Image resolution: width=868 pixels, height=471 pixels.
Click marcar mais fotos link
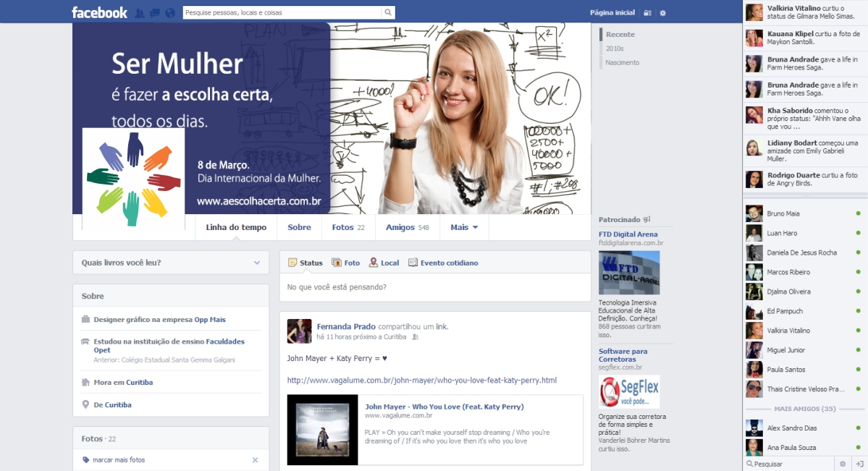pos(119,460)
